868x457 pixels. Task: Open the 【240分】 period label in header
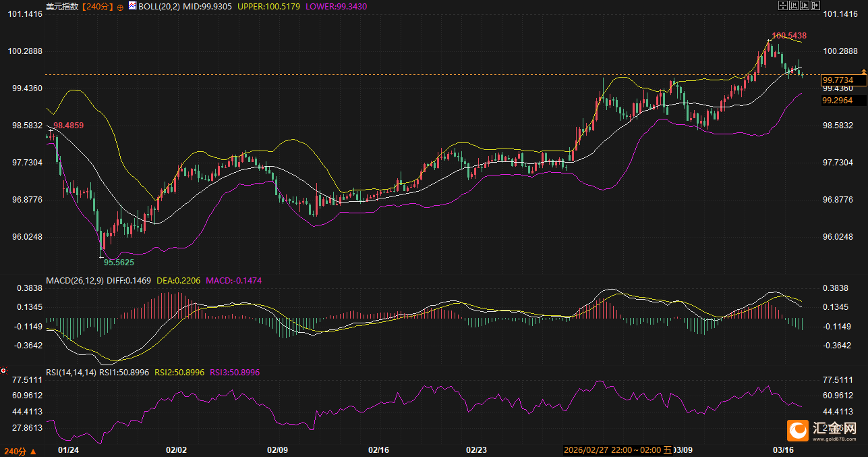point(97,6)
